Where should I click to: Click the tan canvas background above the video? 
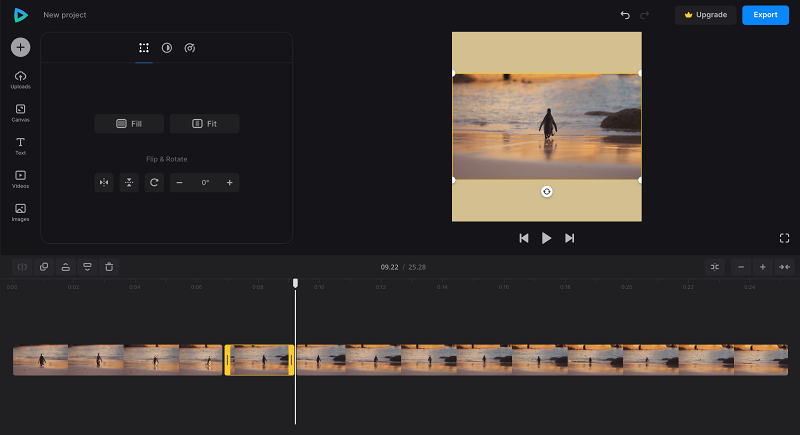(547, 53)
